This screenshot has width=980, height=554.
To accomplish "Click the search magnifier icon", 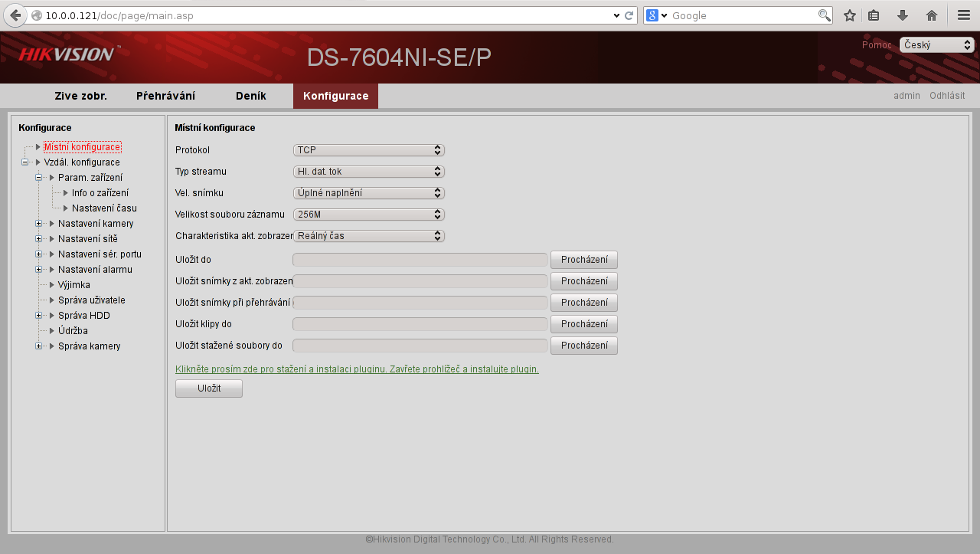I will [x=824, y=15].
